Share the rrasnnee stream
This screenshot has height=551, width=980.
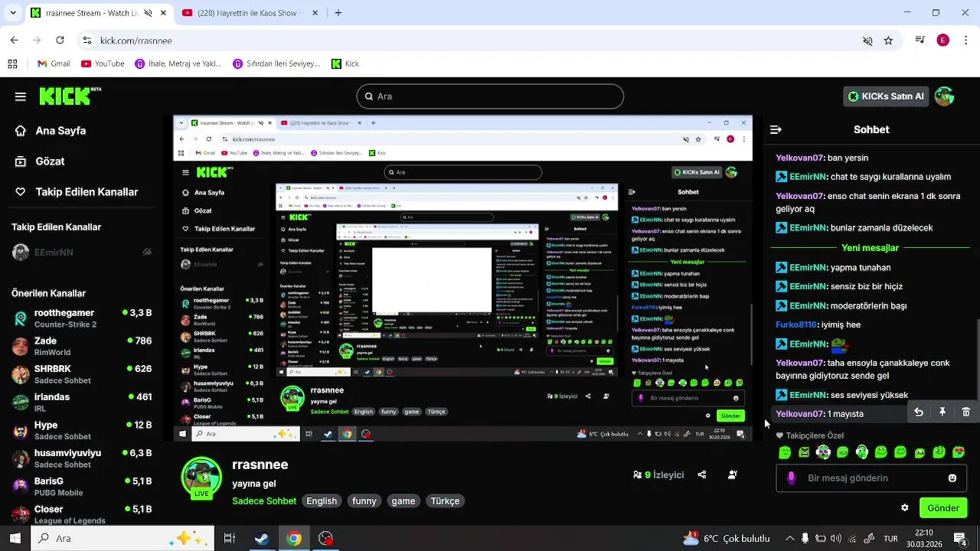pos(702,474)
